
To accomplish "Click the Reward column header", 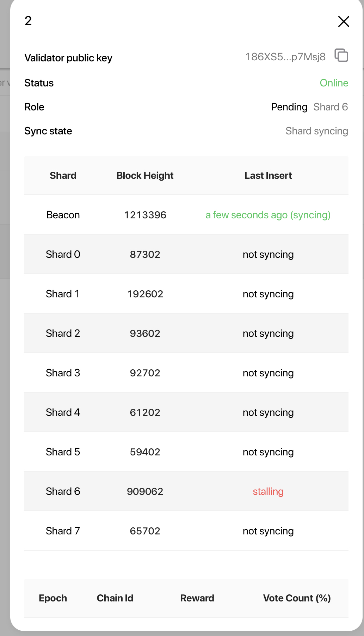I will (197, 598).
